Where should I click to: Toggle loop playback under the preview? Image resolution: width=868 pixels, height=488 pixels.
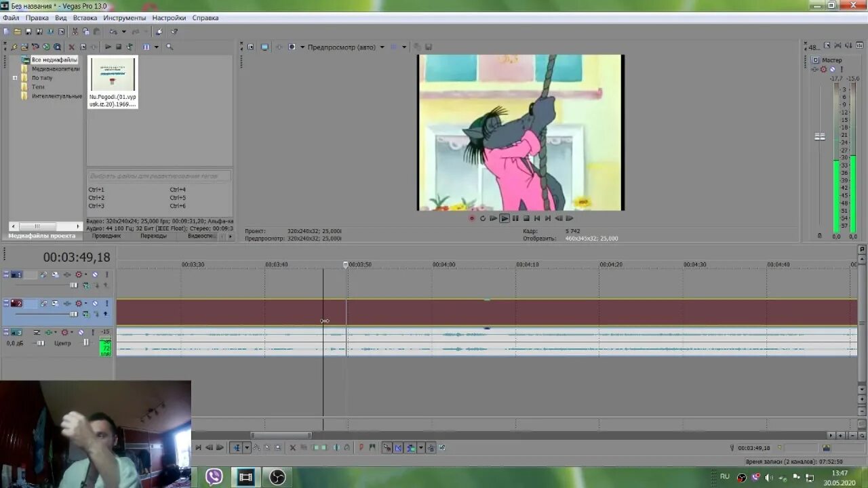point(483,218)
